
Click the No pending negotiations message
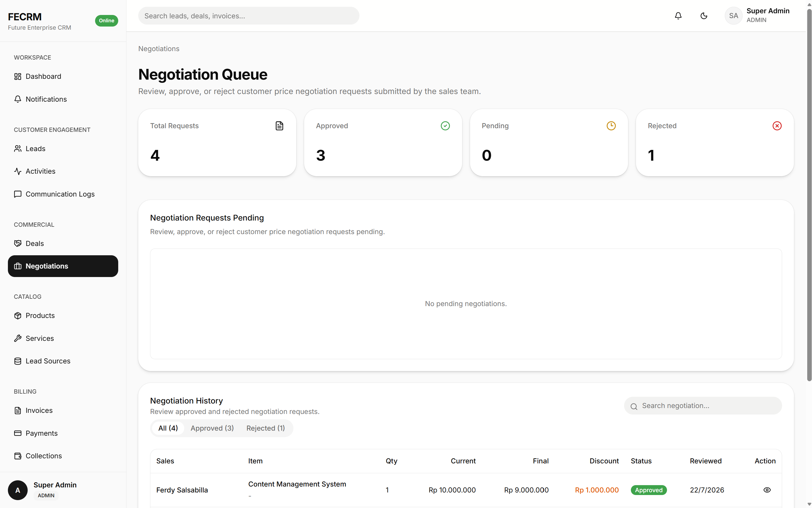pos(466,304)
